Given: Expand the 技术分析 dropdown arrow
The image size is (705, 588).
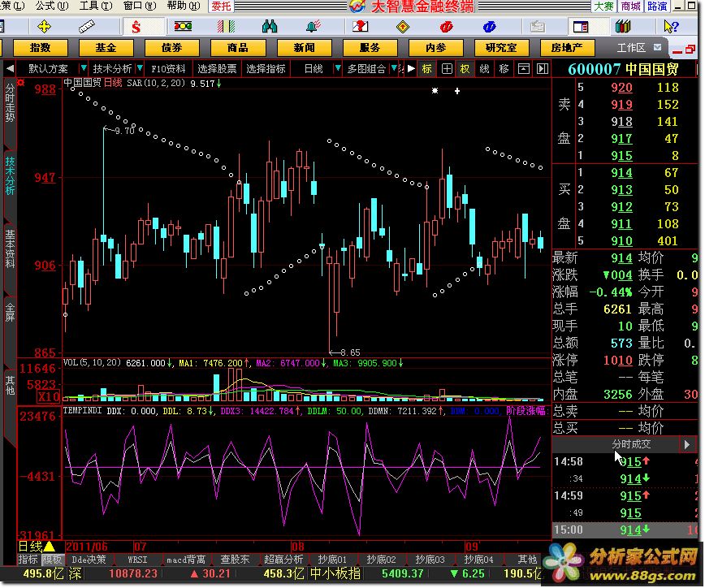Looking at the screenshot, I should (140, 68).
